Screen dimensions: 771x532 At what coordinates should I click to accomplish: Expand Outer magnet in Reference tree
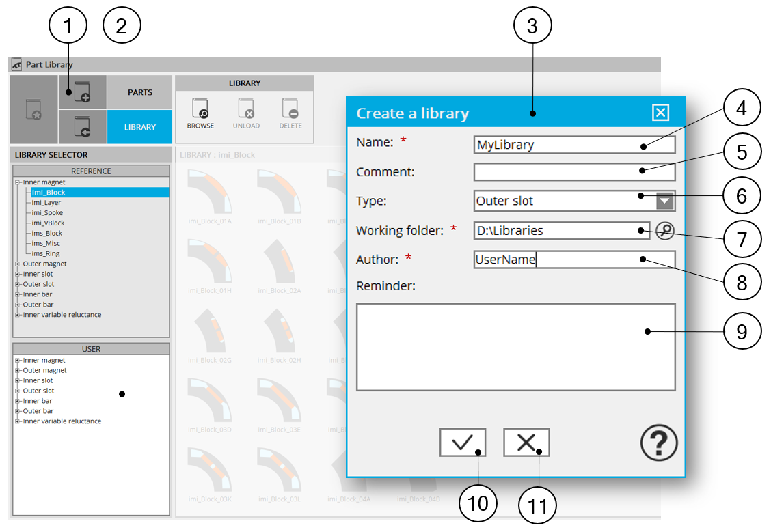[x=17, y=264]
